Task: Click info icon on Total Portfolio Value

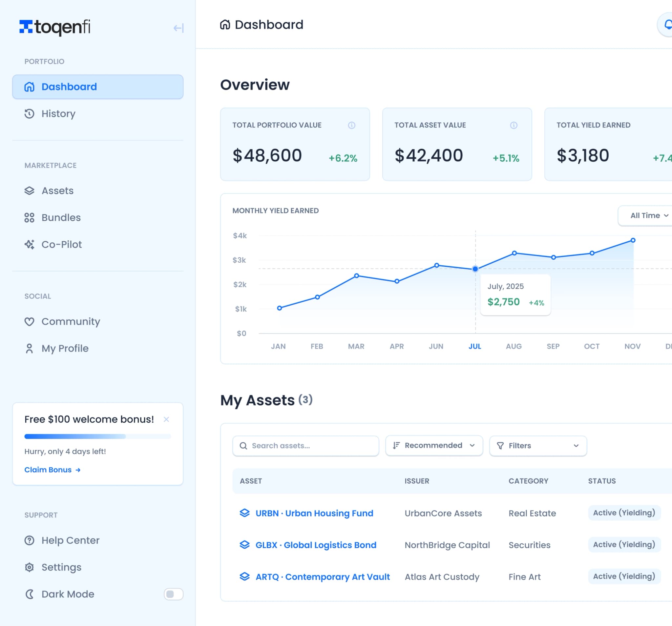Action: (x=351, y=125)
